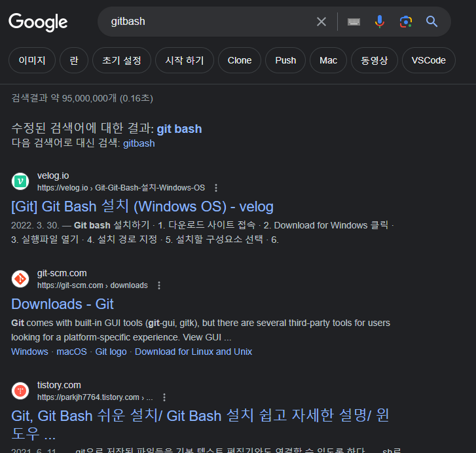Viewport: 476px width, 453px height.
Task: Click the https://git-scm.com › downloads URL
Action: tap(92, 285)
